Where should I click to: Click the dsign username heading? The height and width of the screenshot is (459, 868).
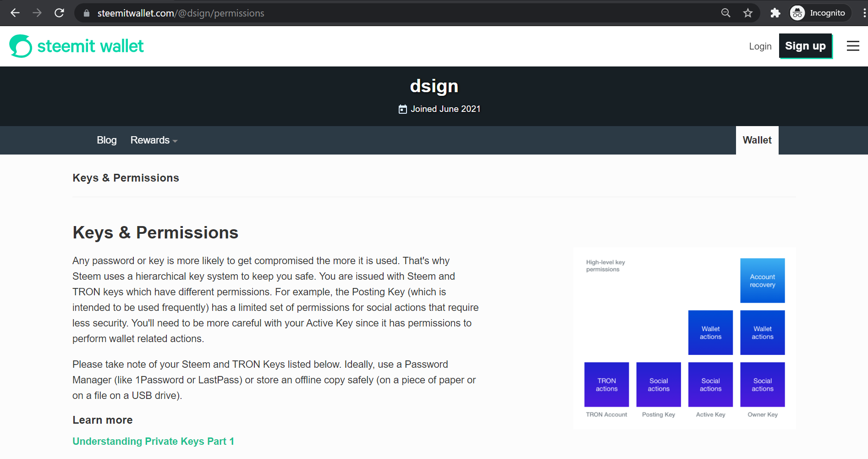(x=434, y=86)
